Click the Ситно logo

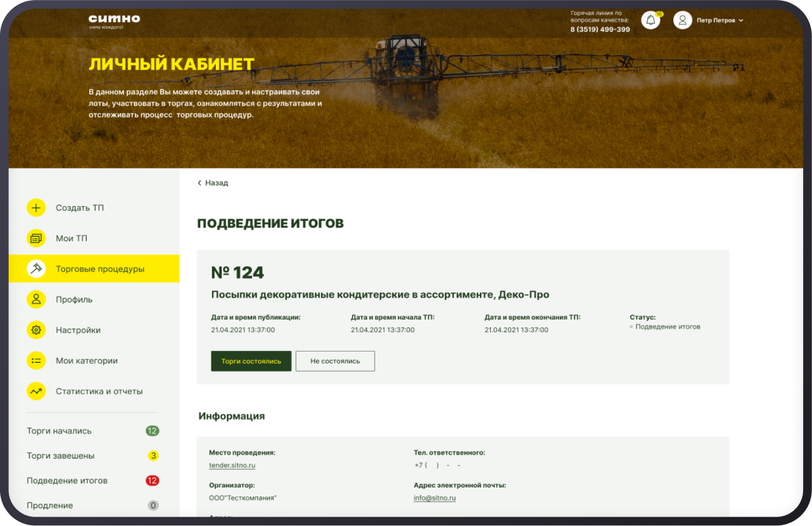(x=114, y=21)
